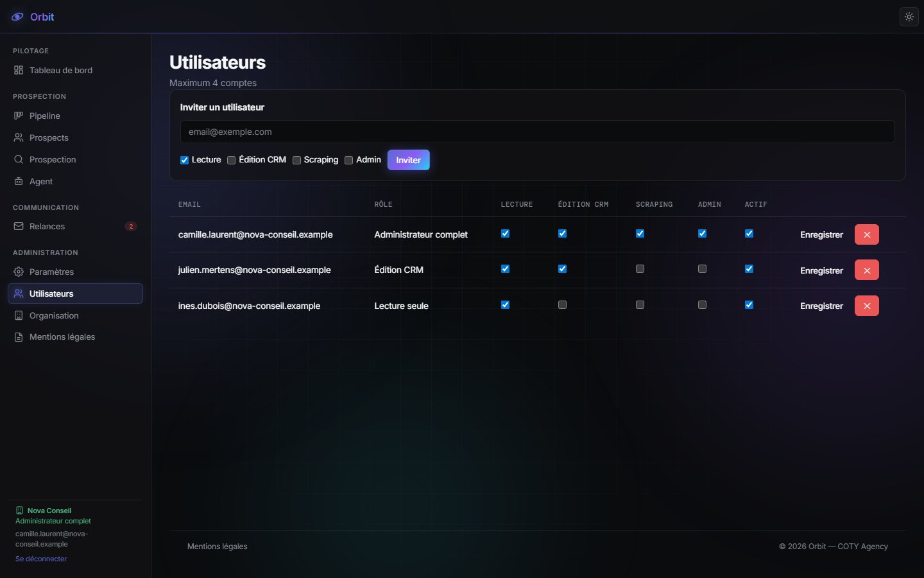This screenshot has width=924, height=578.
Task: Click the Agent robot icon
Action: point(19,181)
